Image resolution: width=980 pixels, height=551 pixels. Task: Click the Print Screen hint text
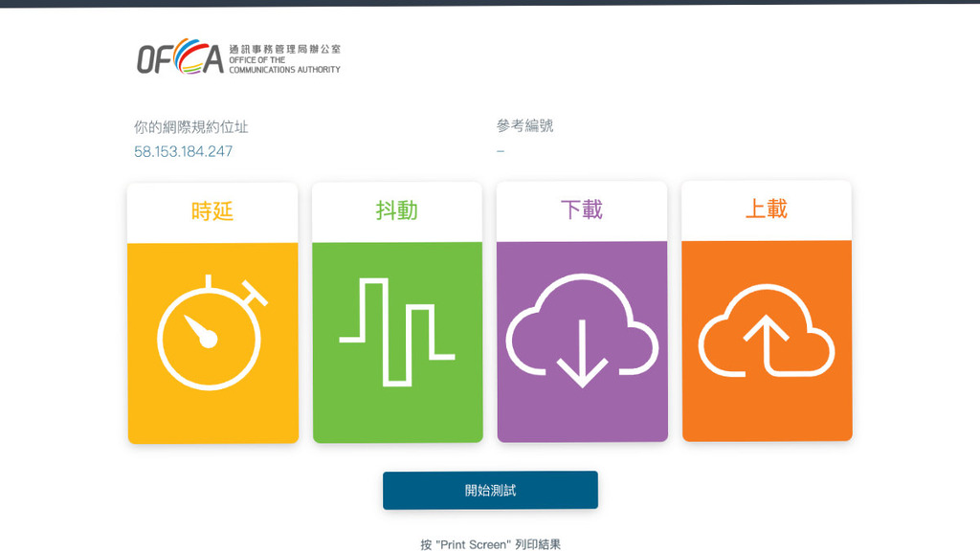[490, 544]
